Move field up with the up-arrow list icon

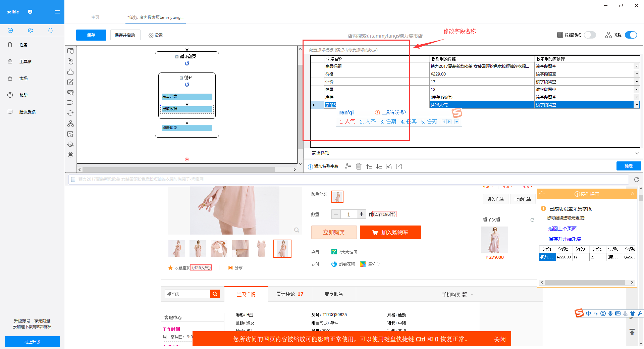tap(369, 166)
